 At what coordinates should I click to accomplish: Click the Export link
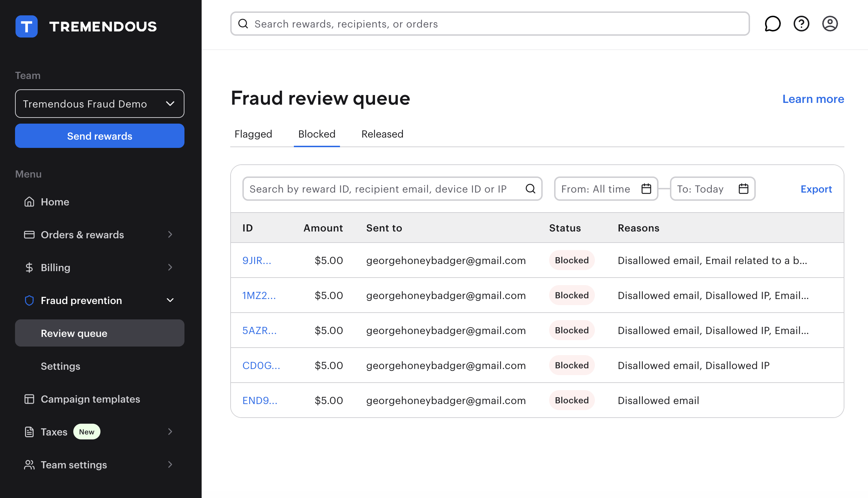pos(816,189)
